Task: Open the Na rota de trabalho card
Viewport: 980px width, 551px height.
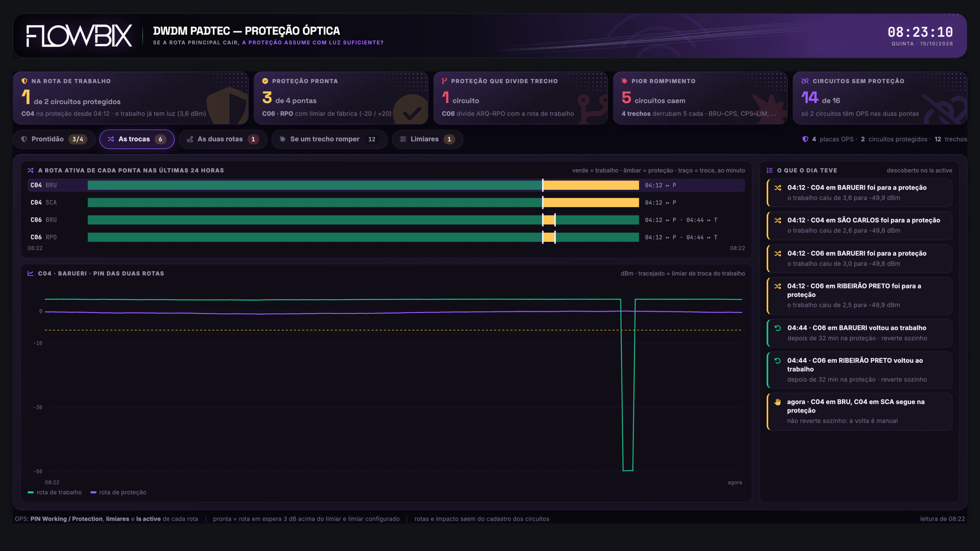Action: point(131,98)
